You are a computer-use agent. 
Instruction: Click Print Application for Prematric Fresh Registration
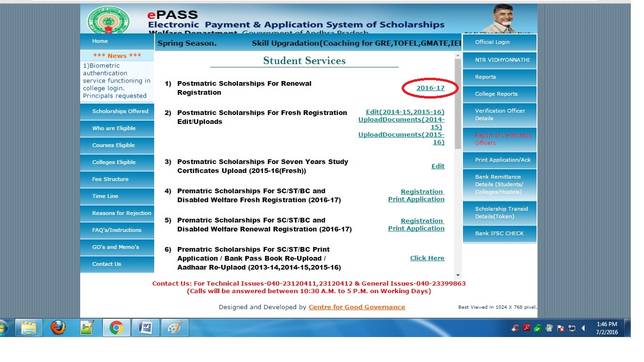[x=416, y=199]
